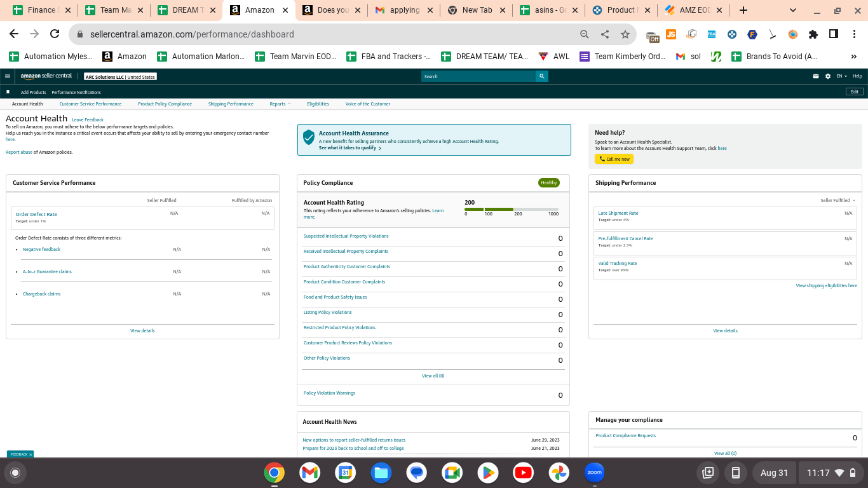Click the Account Health Rating score bar
The image size is (868, 488).
coord(512,209)
